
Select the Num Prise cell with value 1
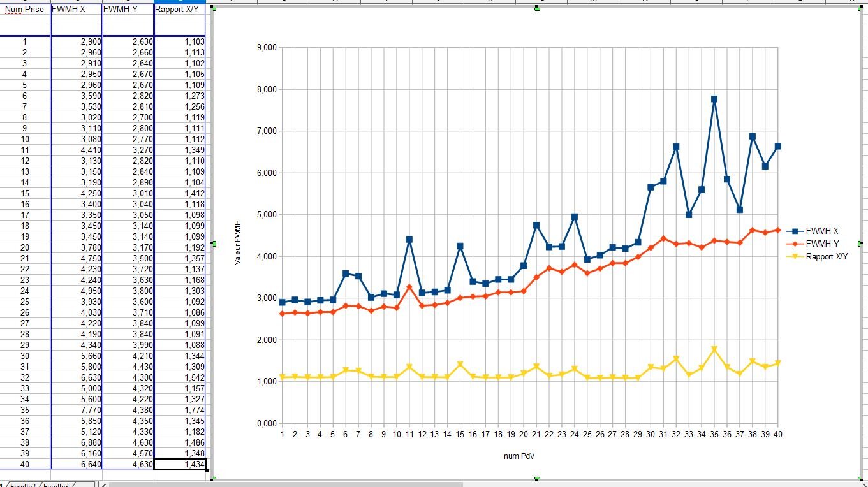[25, 41]
